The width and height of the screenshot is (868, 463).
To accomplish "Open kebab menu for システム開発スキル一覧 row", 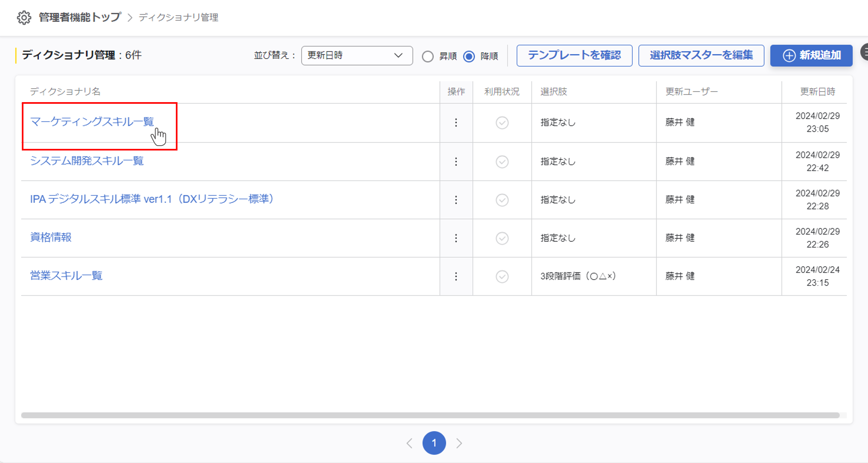I will click(456, 162).
